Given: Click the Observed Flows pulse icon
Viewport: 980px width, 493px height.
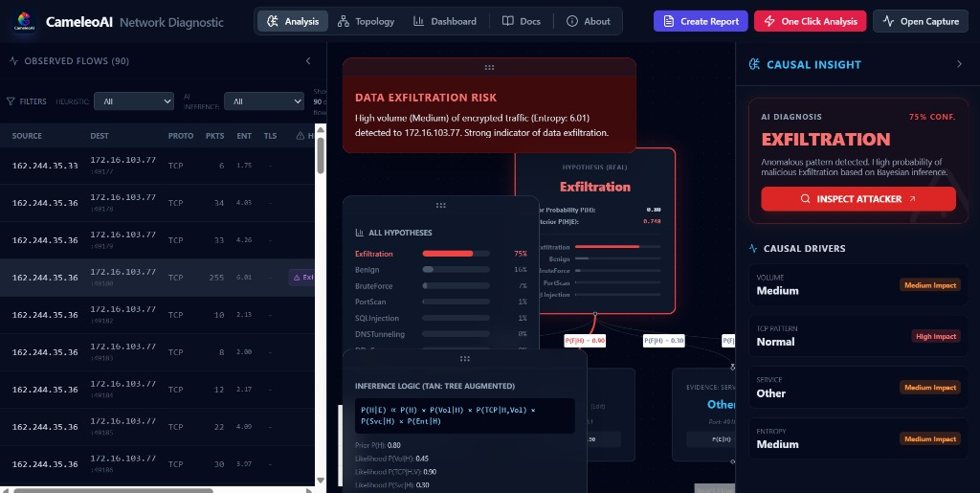Looking at the screenshot, I should click(x=13, y=60).
